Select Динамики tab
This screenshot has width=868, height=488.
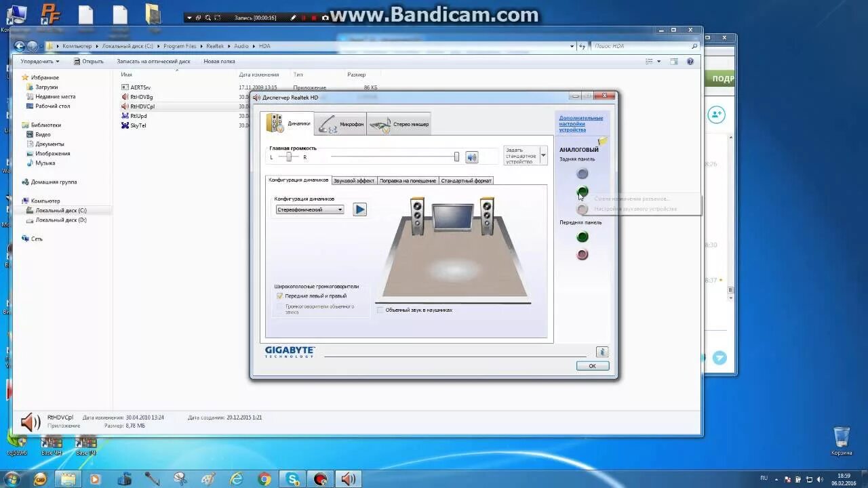click(288, 123)
